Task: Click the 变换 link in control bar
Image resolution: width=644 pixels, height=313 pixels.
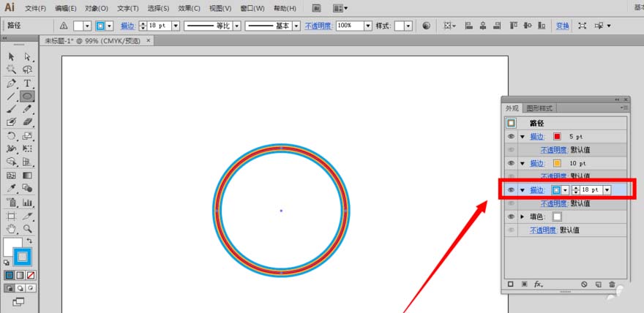Action: click(563, 26)
